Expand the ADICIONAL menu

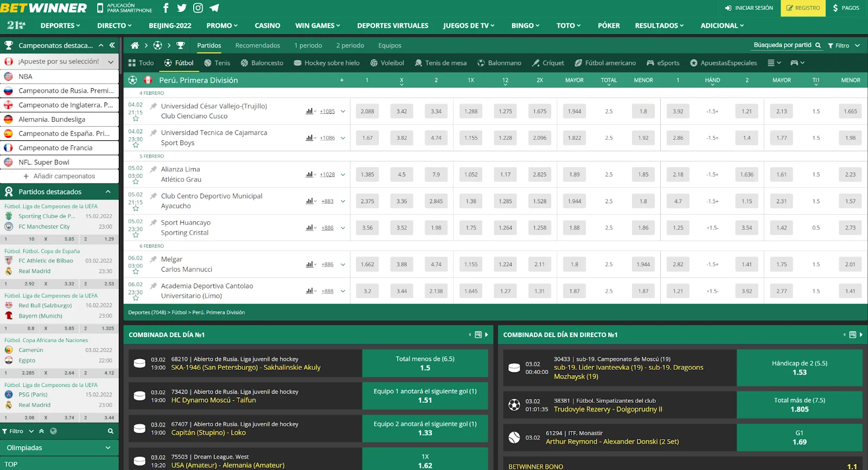point(722,25)
